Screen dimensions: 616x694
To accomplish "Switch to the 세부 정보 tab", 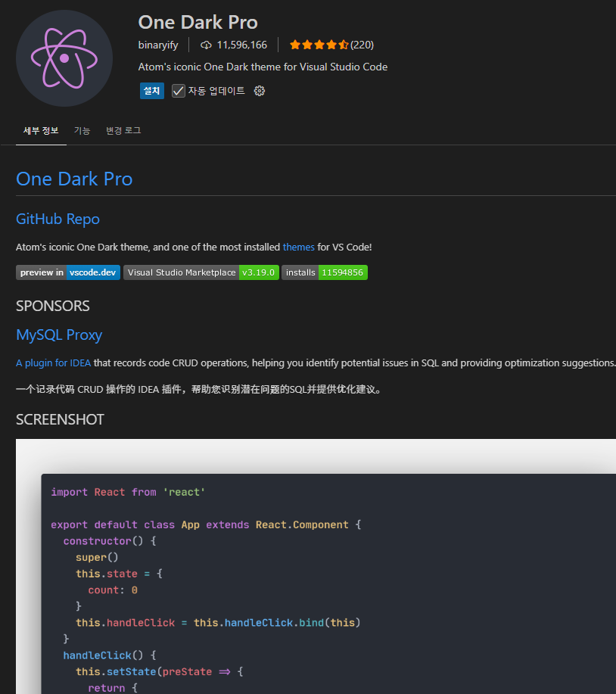I will click(41, 131).
